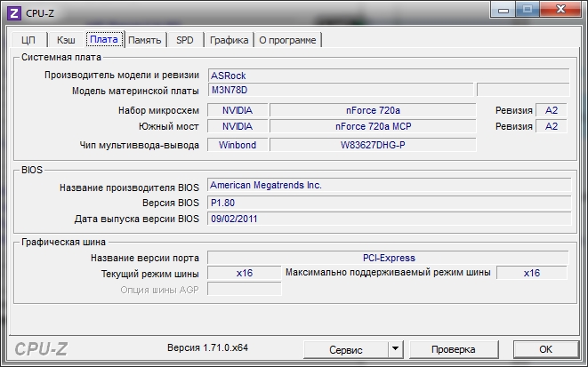Switch to the Кэш tab
Screen dimensions: 588x367
66,40
